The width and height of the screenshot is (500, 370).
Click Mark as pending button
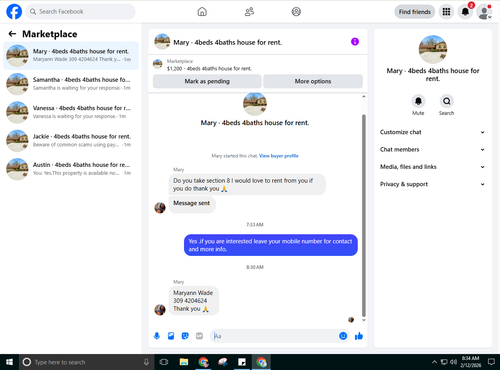207,81
